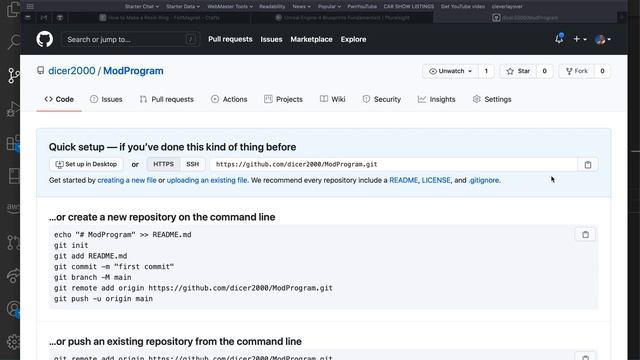
Task: Open Issues in the top navigation
Action: point(271,39)
